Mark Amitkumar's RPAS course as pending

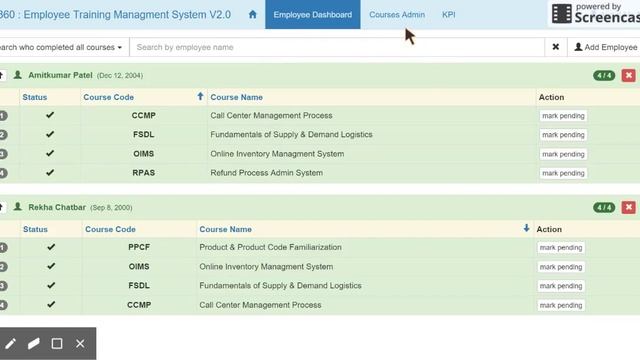tap(563, 173)
